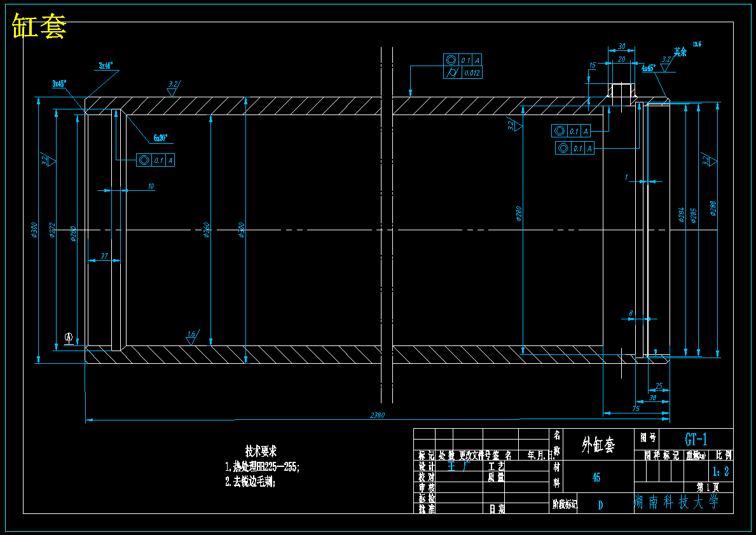Click the 批准 row label
This screenshot has height=535, width=756.
pyautogui.click(x=426, y=508)
